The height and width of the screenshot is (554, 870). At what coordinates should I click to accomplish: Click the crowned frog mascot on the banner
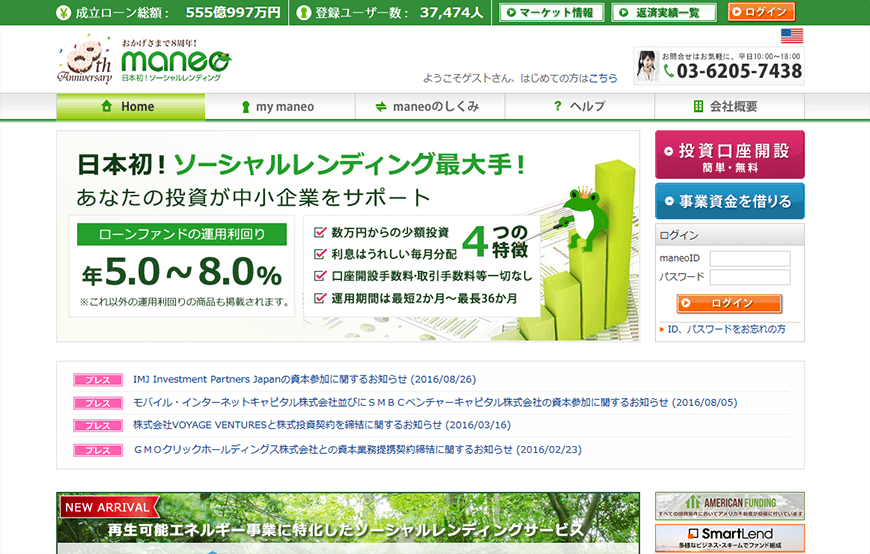[584, 219]
